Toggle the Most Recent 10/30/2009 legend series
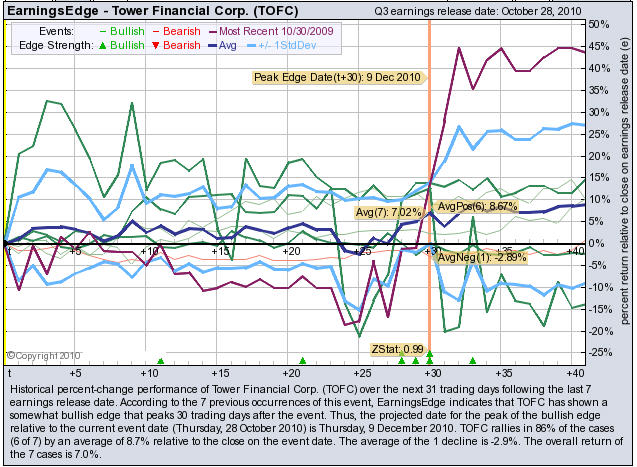This screenshot has width=637, height=467. tap(268, 32)
